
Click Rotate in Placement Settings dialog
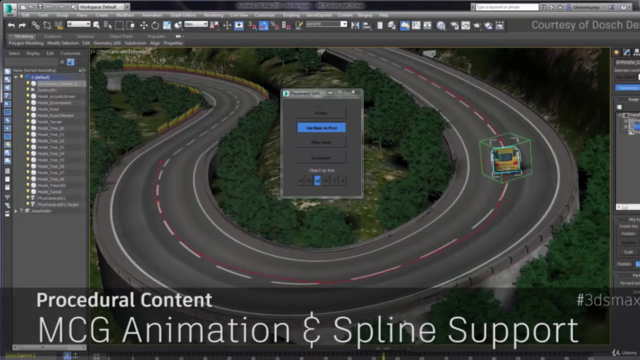point(321,113)
